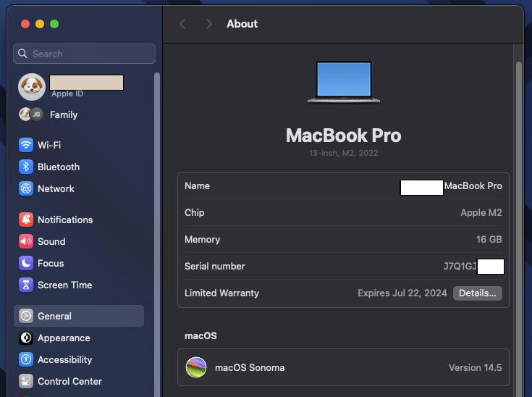Select Screen Time label in sidebar
Image resolution: width=532 pixels, height=397 pixels.
pyautogui.click(x=65, y=285)
